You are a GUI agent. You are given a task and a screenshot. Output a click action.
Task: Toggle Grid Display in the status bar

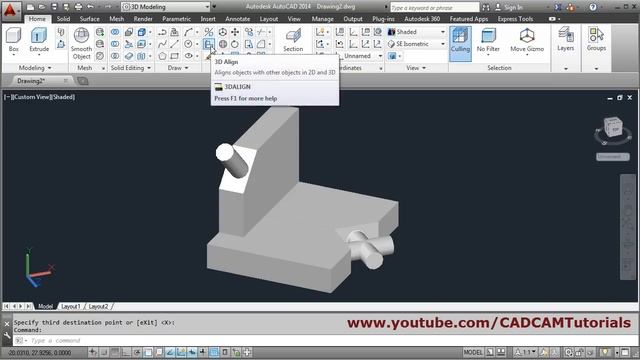tap(115, 352)
